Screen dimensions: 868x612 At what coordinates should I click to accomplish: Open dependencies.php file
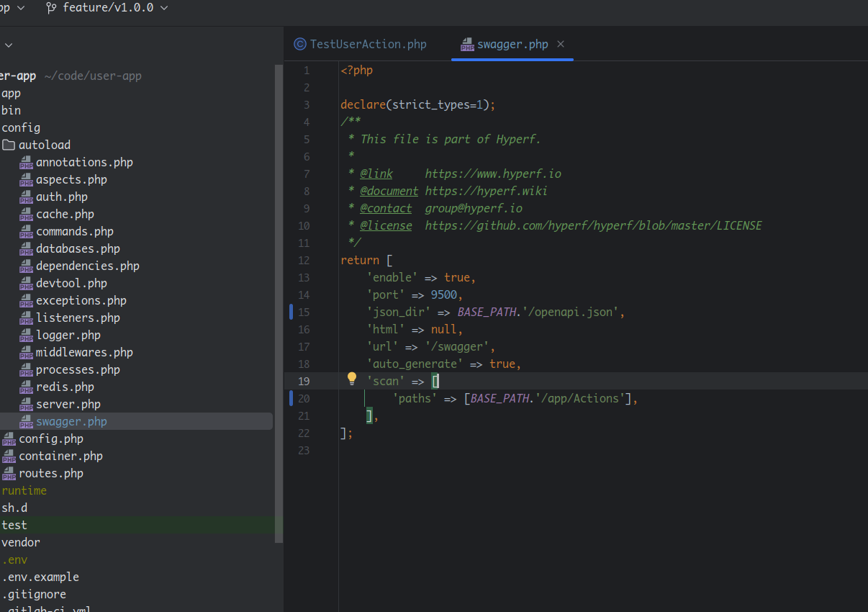[x=88, y=266]
